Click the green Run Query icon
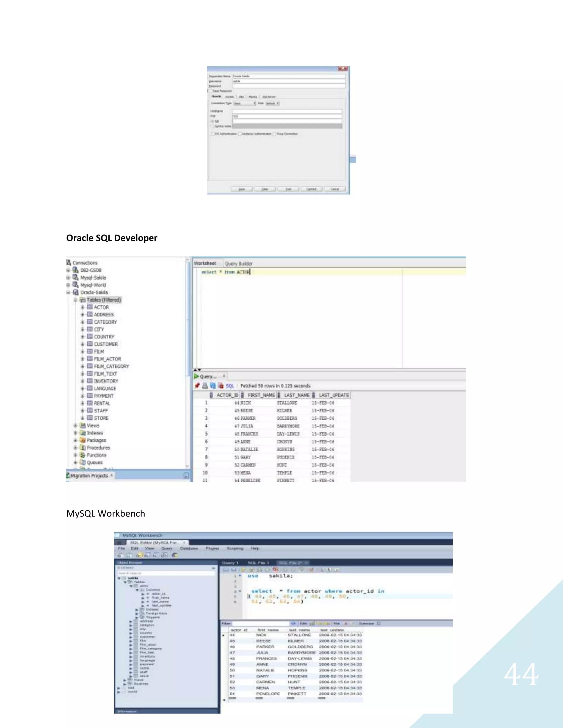Image resolution: width=563 pixels, height=728 pixels. coord(197,376)
